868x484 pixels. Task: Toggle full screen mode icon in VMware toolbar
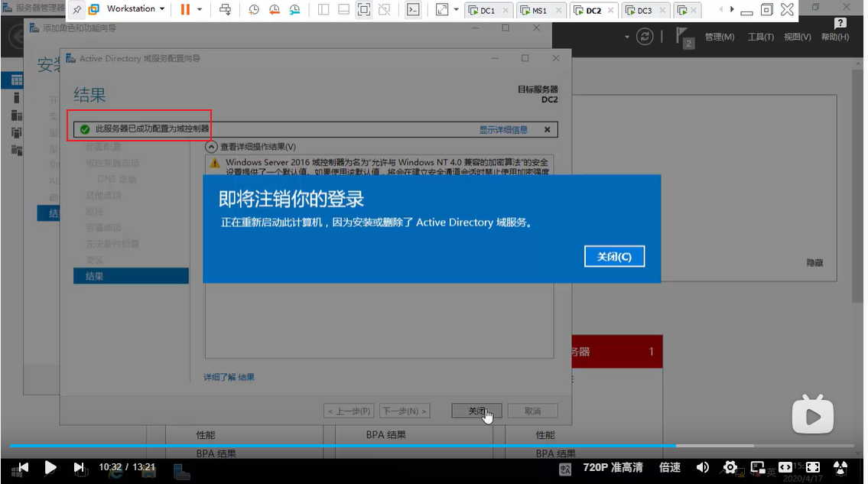click(364, 9)
